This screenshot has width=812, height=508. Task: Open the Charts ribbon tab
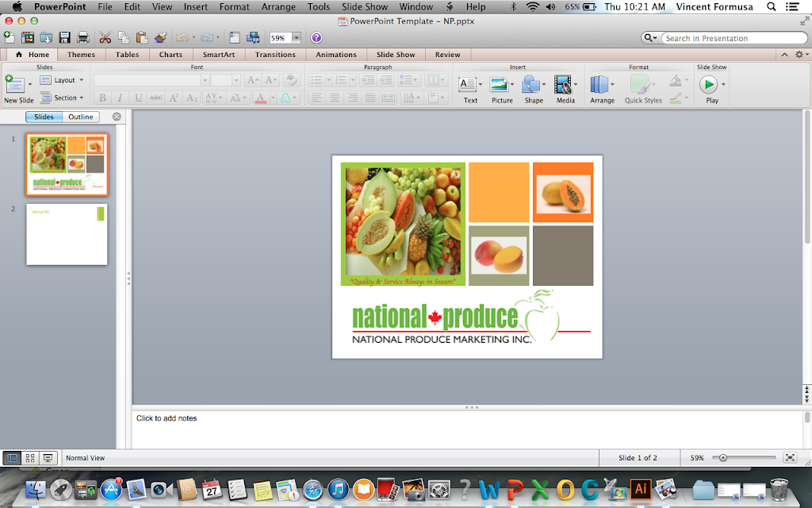[171, 55]
